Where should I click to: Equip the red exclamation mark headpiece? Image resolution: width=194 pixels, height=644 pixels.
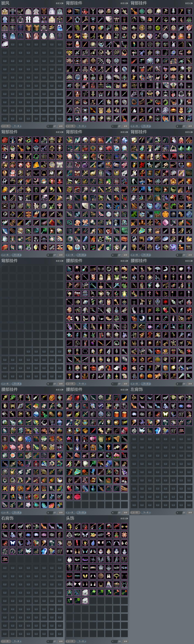click(77, 543)
